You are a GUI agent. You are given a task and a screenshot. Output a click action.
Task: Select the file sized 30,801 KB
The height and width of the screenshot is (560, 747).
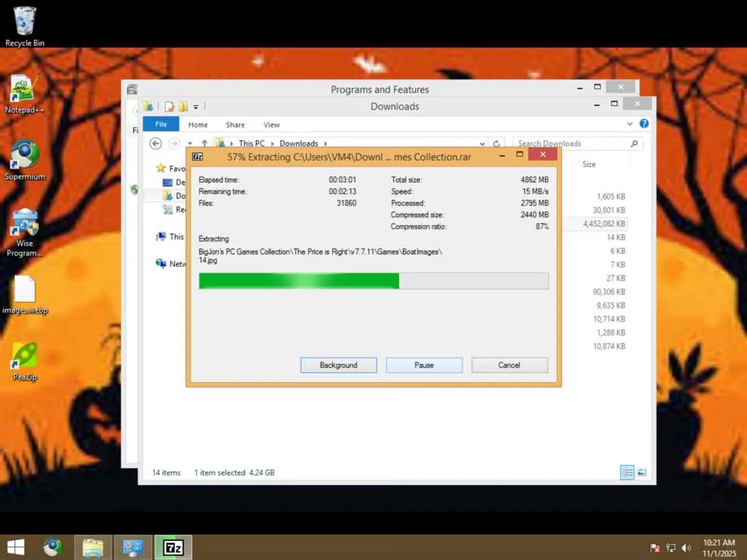click(x=609, y=210)
